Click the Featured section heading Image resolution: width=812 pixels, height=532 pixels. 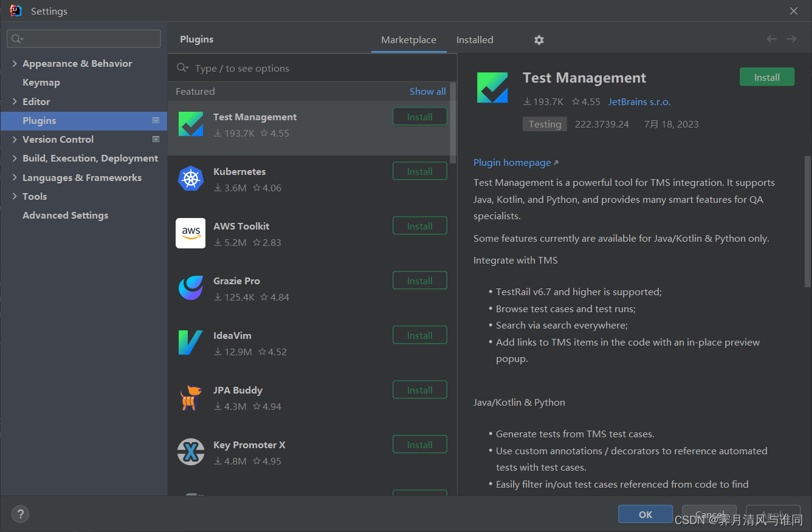[195, 91]
